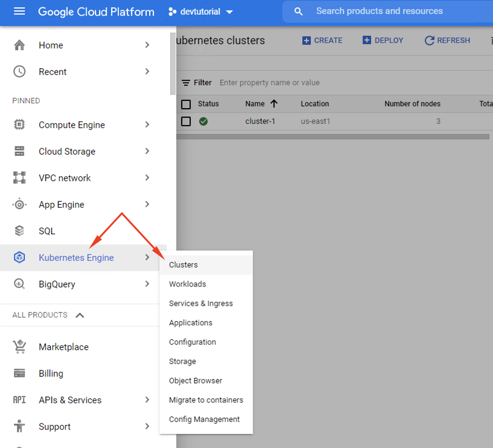Open Config Management submenu item
This screenshot has height=448, width=493.
pos(206,420)
